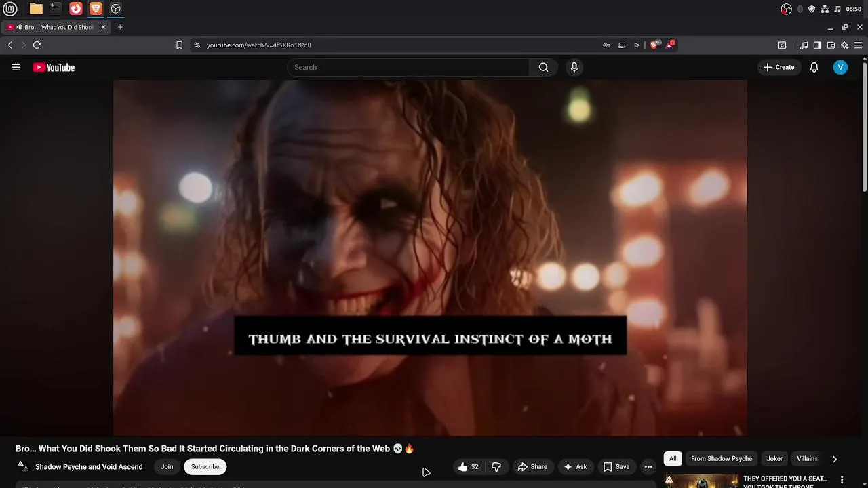Go to the YouTube home logo
The height and width of the screenshot is (488, 868).
point(54,67)
